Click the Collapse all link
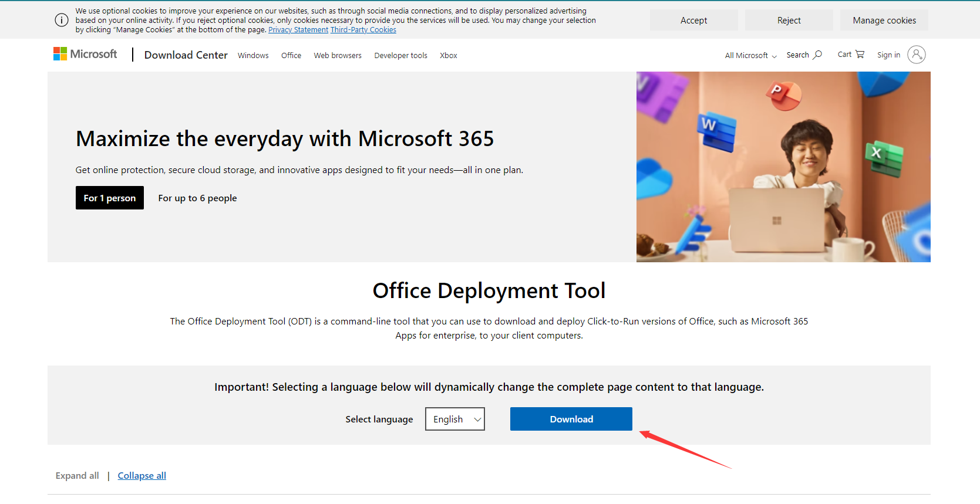The width and height of the screenshot is (980, 504). tap(142, 475)
